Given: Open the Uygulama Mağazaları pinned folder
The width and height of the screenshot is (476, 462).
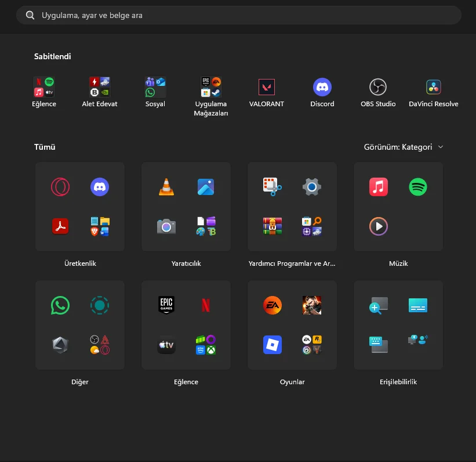Looking at the screenshot, I should tap(210, 87).
